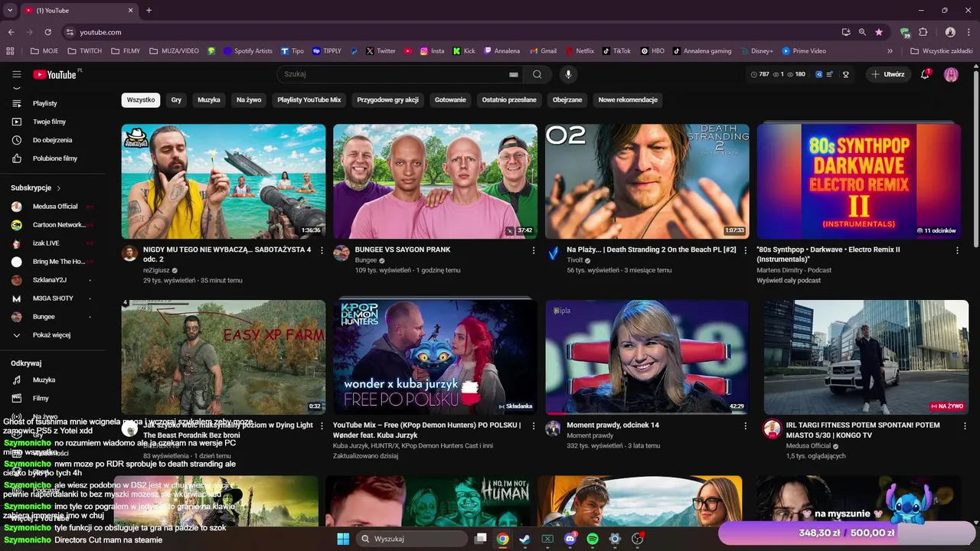Open Discord from the taskbar
Viewport: 980px width, 551px height.
coord(570,539)
